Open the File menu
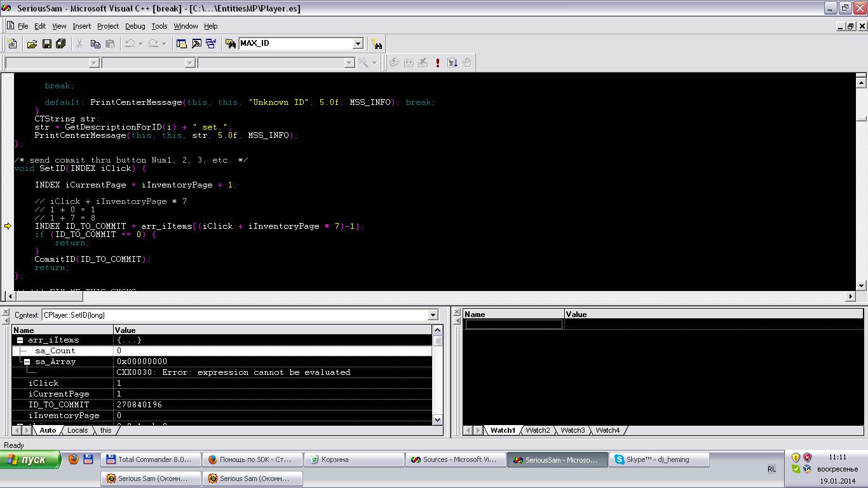The width and height of the screenshot is (868, 488). tap(23, 26)
